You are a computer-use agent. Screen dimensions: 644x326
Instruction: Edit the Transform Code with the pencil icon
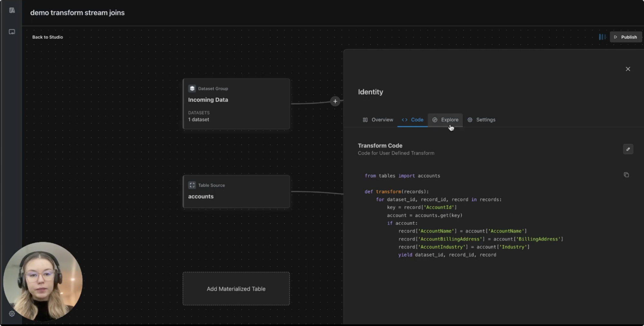click(628, 149)
